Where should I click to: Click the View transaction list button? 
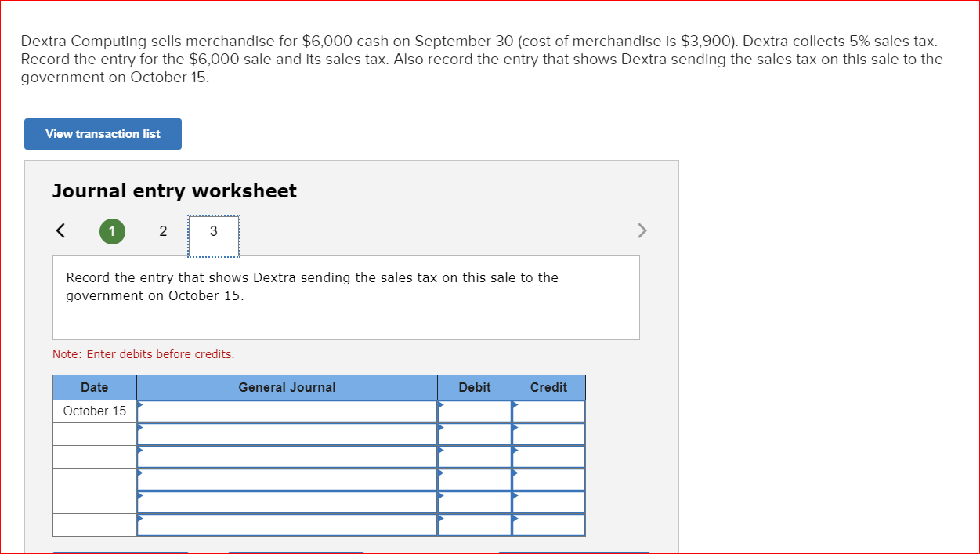(x=103, y=133)
